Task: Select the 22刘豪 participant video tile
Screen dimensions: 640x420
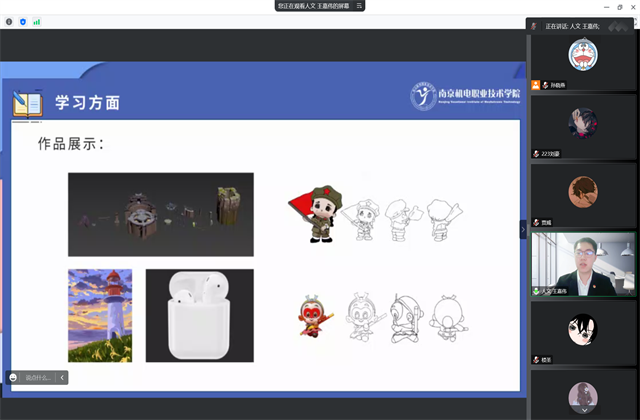Action: pos(582,123)
